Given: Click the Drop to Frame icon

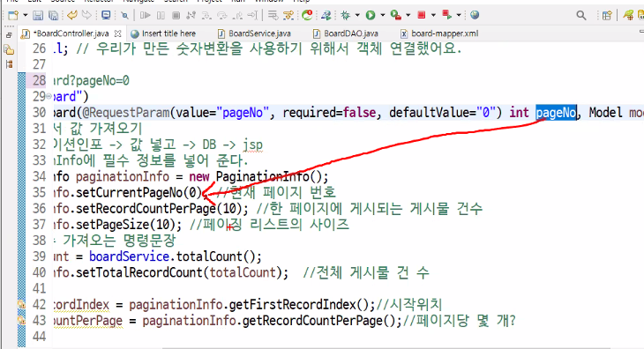Looking at the screenshot, I should point(252,16).
